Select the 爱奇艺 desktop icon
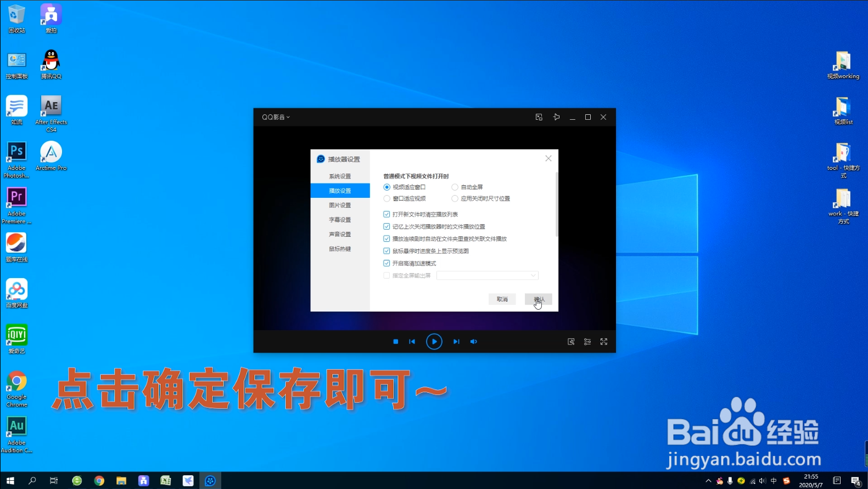This screenshot has width=868, height=489. [x=16, y=339]
